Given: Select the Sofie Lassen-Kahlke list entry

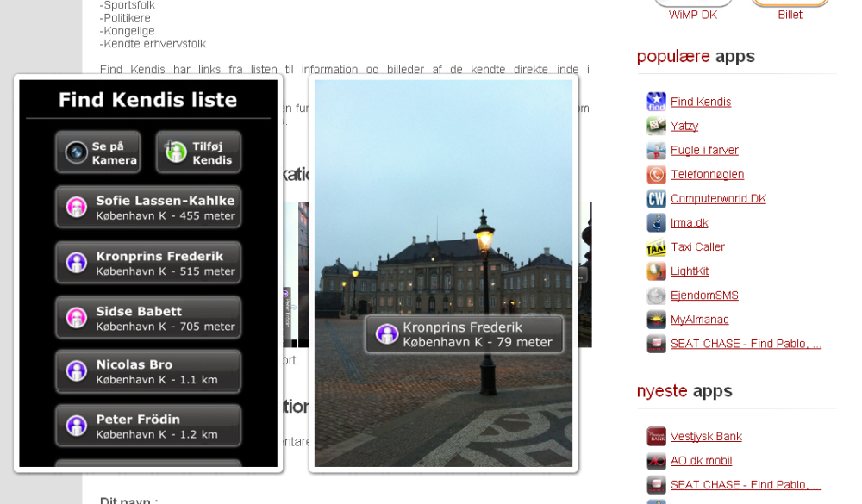Looking at the screenshot, I should click(148, 208).
